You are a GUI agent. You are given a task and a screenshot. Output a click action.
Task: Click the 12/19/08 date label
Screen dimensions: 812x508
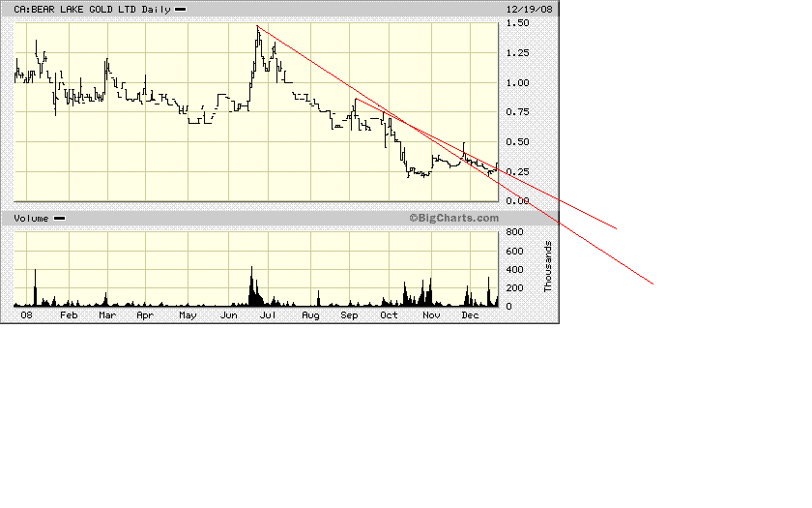(x=530, y=10)
